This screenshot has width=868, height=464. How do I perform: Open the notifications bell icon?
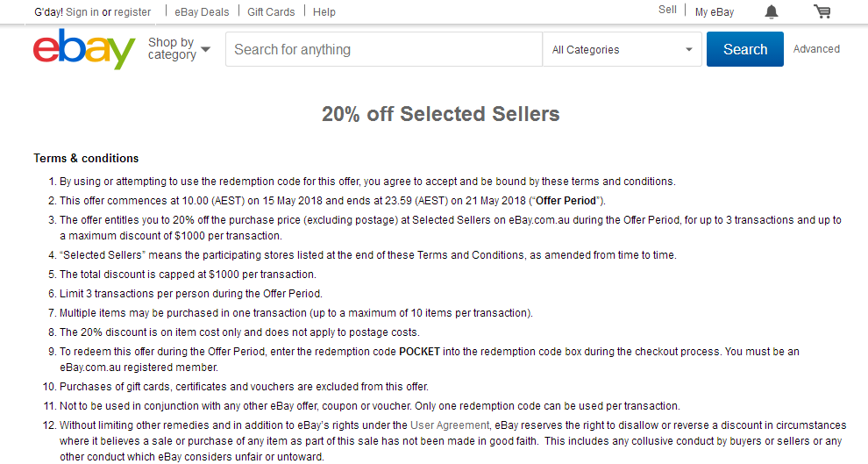772,11
